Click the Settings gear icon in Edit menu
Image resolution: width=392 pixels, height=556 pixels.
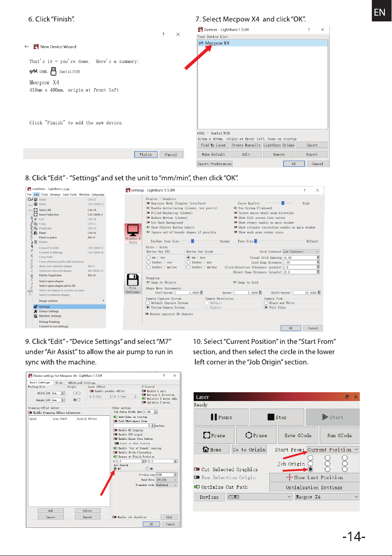pos(36,307)
